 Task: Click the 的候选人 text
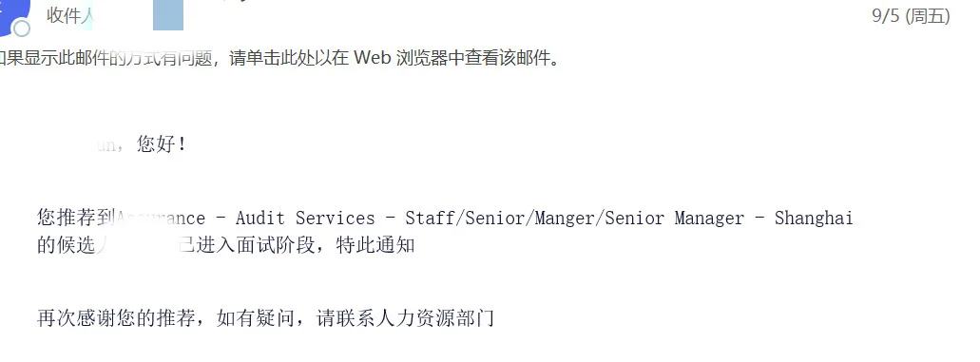pyautogui.click(x=76, y=245)
